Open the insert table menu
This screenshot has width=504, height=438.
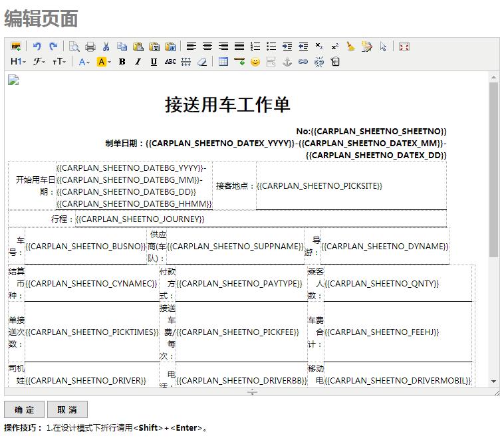point(223,61)
